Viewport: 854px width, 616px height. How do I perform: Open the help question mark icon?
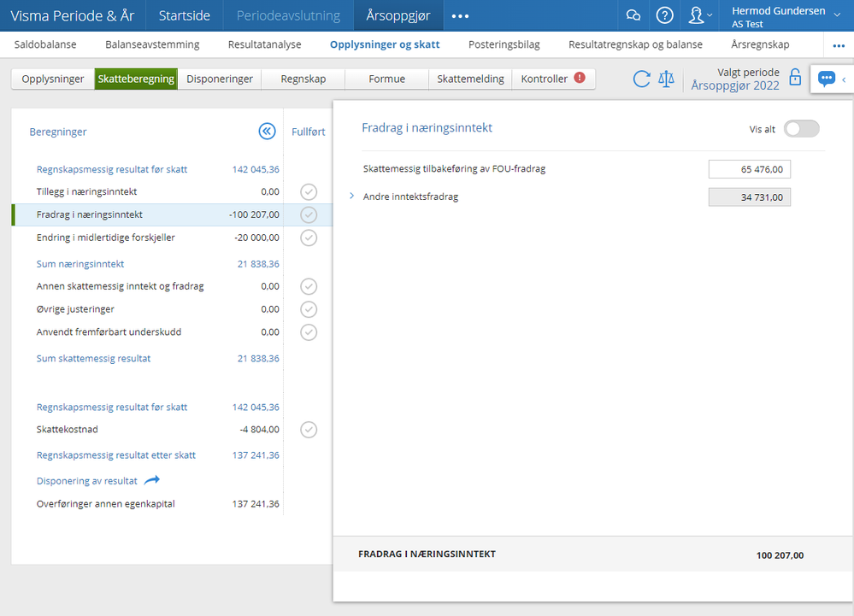[x=664, y=15]
